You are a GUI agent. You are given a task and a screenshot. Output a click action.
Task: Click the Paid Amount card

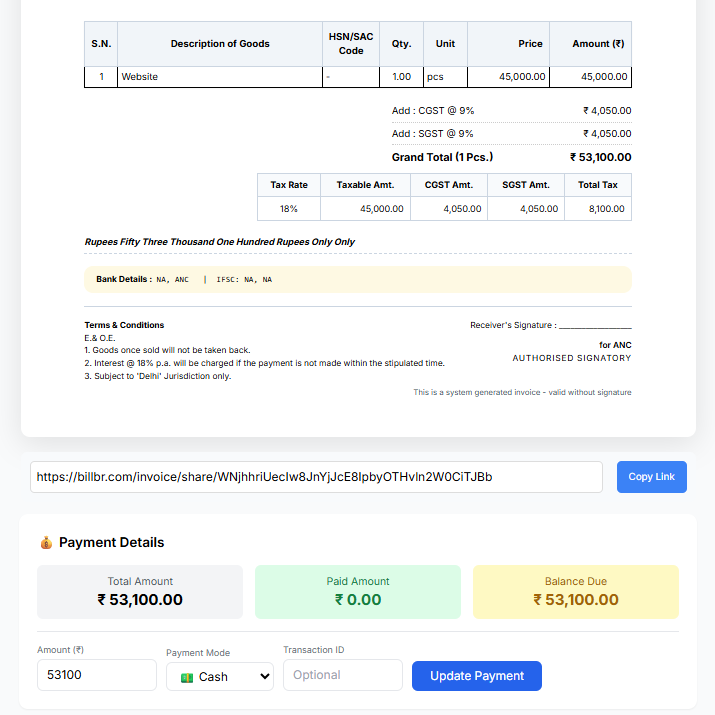(x=358, y=591)
